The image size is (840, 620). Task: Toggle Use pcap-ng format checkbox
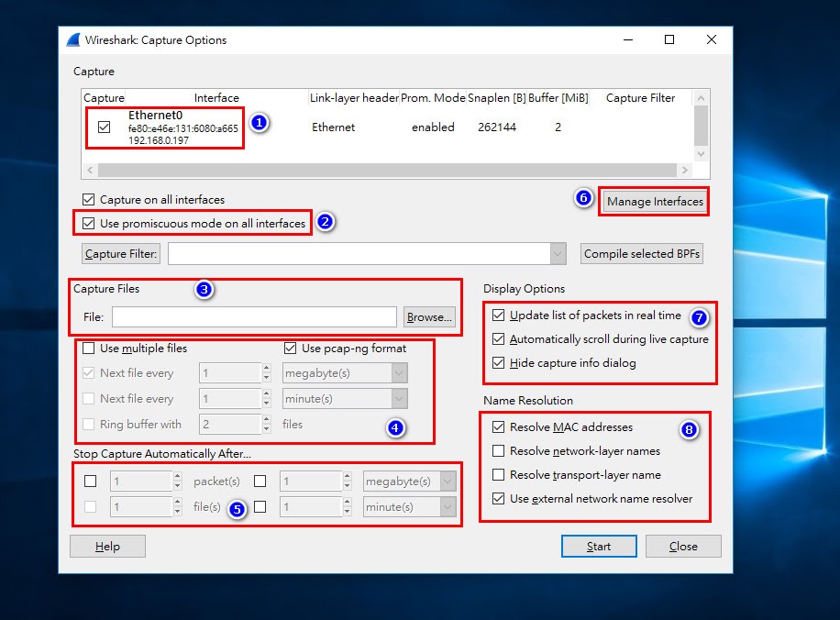(x=291, y=349)
